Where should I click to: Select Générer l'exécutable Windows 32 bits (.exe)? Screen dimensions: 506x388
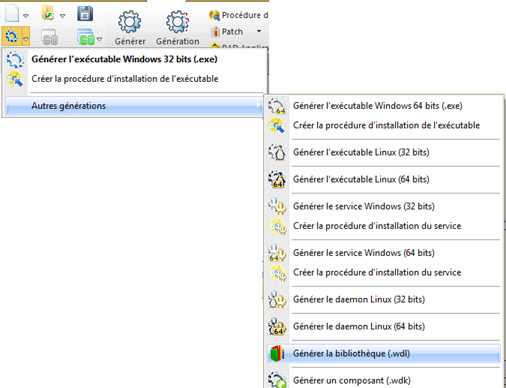pyautogui.click(x=124, y=59)
